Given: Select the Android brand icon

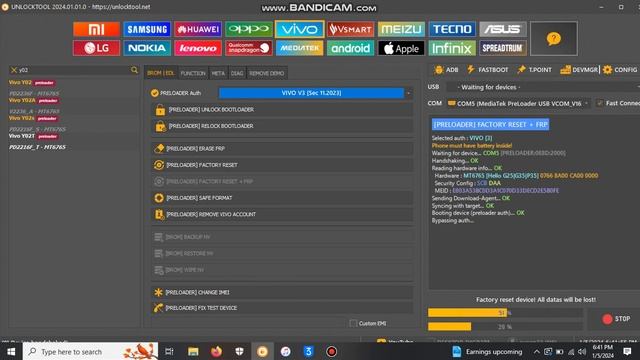Looking at the screenshot, I should pos(350,48).
